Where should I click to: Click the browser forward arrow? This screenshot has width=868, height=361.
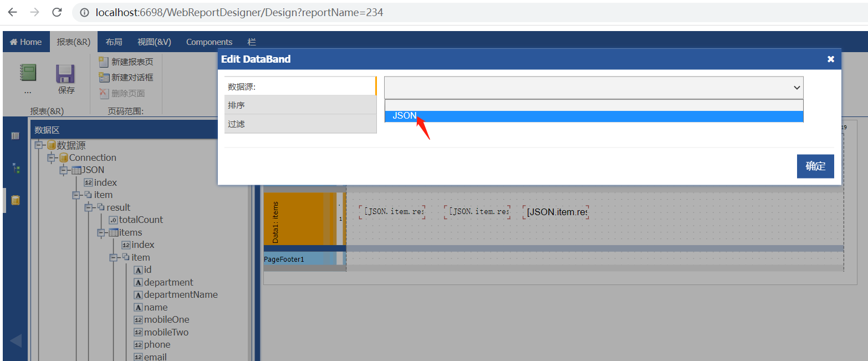tap(34, 12)
